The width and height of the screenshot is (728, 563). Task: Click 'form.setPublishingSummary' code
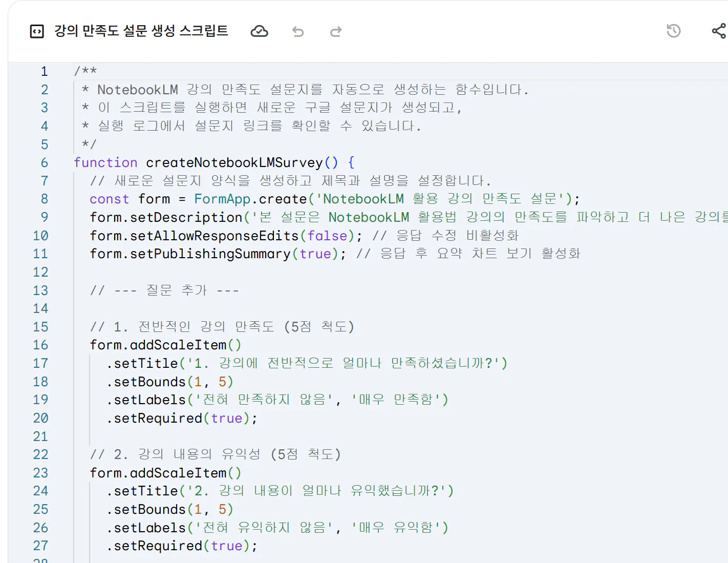[190, 254]
